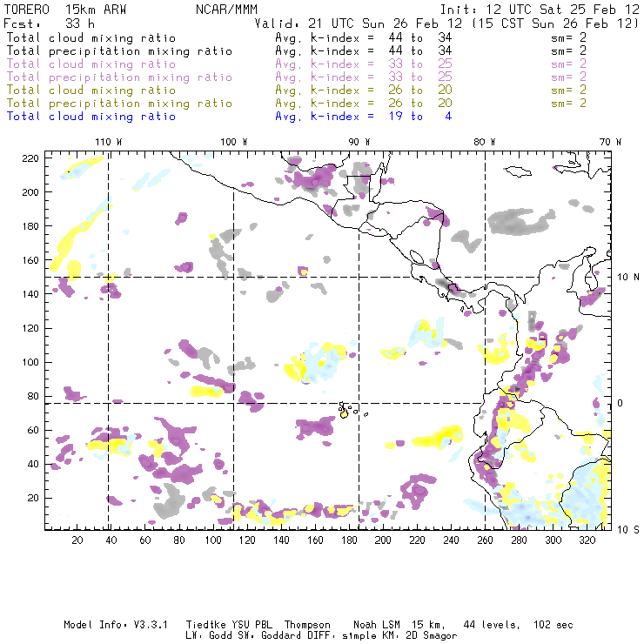Viewport: 644px width, 644px height.
Task: Click the '10 N' latitude label
Action: pyautogui.click(x=628, y=278)
